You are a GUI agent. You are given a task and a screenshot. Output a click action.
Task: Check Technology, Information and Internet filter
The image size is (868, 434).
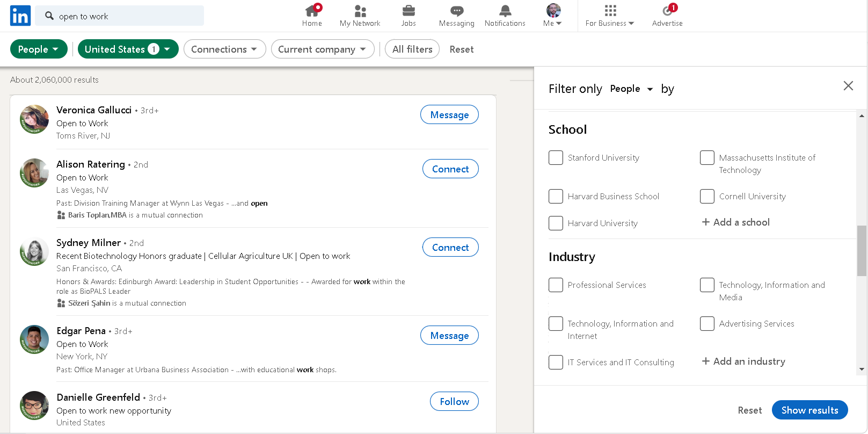tap(556, 324)
